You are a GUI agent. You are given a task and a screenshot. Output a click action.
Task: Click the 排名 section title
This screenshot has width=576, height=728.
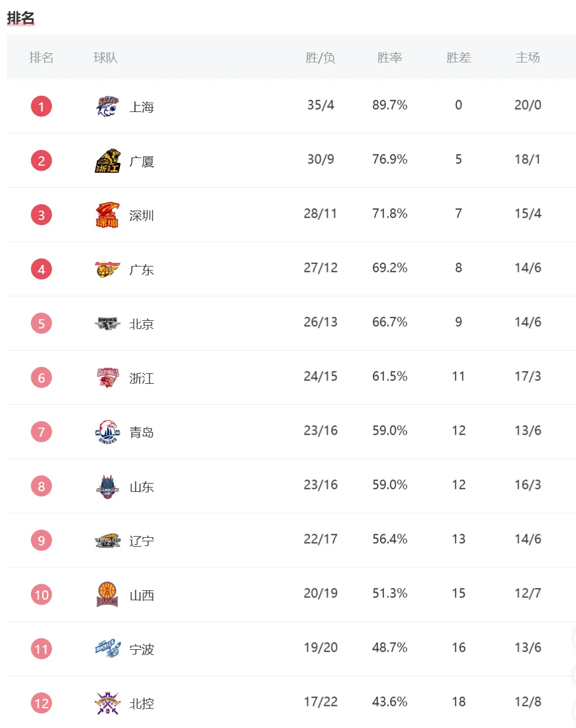coord(21,18)
